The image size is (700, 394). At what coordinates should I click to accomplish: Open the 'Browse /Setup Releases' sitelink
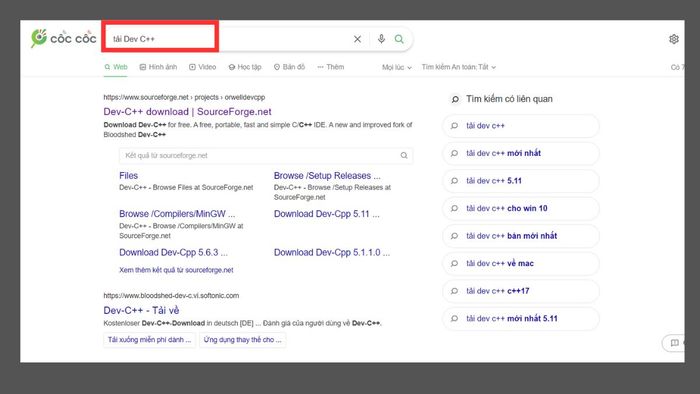[x=327, y=176]
